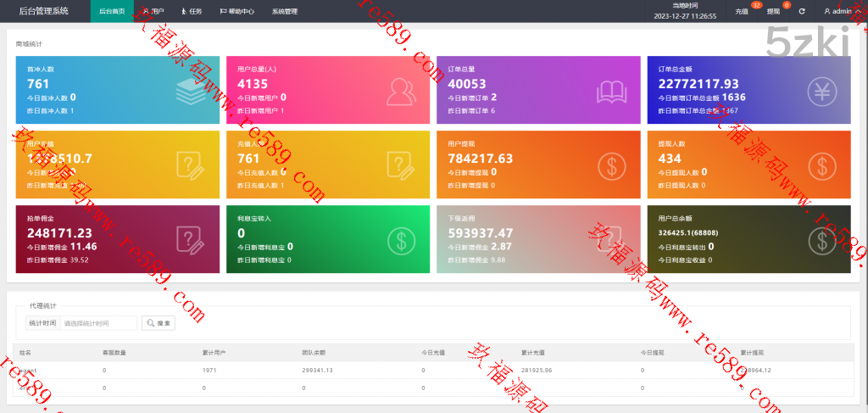Click the 搜索 button in 代理统计
The width and height of the screenshot is (868, 413).
pos(159,323)
